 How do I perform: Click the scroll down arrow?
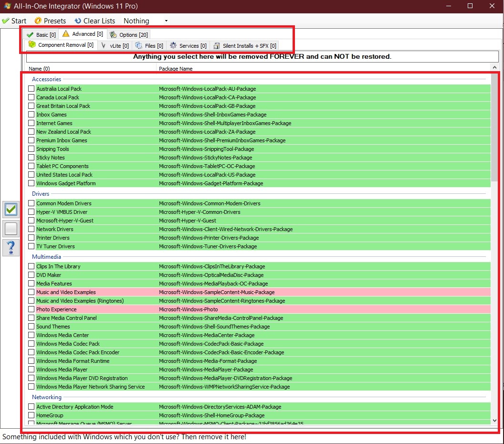pyautogui.click(x=494, y=421)
